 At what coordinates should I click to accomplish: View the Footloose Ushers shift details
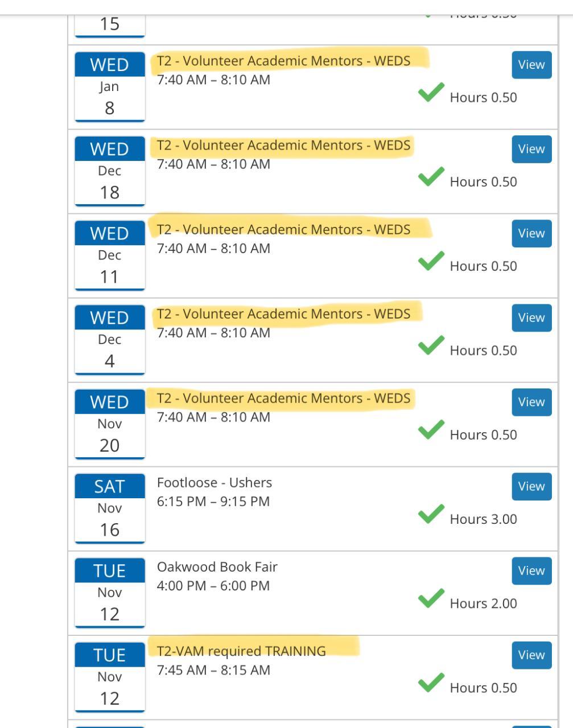[531, 486]
